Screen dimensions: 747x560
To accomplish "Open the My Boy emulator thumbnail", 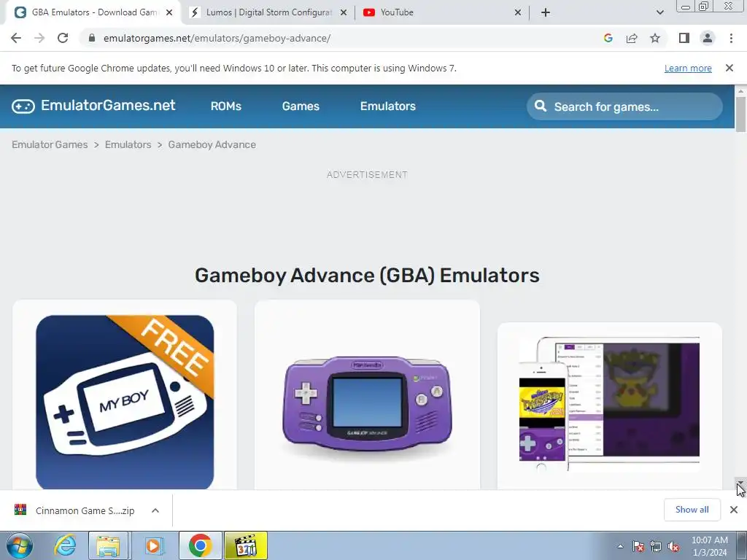I will click(125, 402).
